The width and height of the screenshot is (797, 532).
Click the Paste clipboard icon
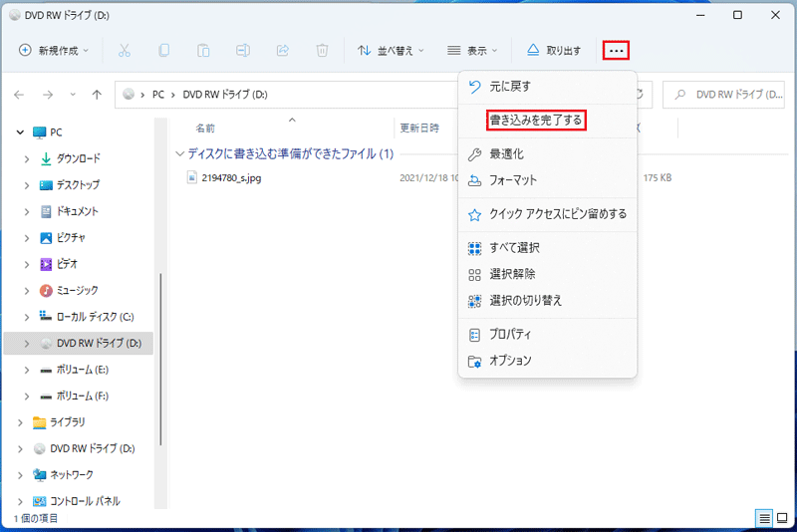(x=203, y=50)
